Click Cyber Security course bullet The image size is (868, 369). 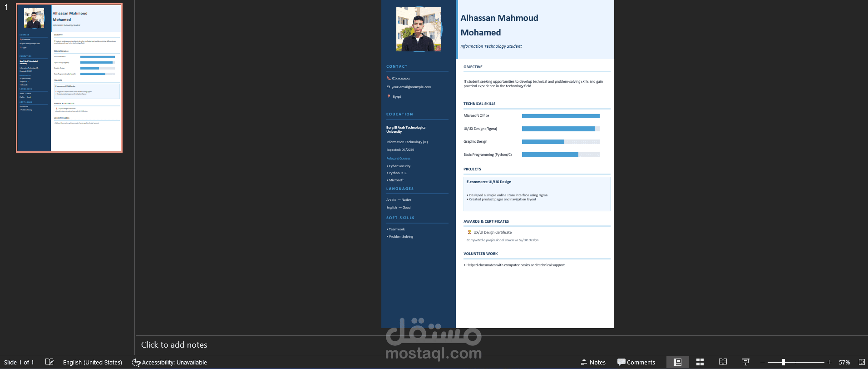(399, 166)
